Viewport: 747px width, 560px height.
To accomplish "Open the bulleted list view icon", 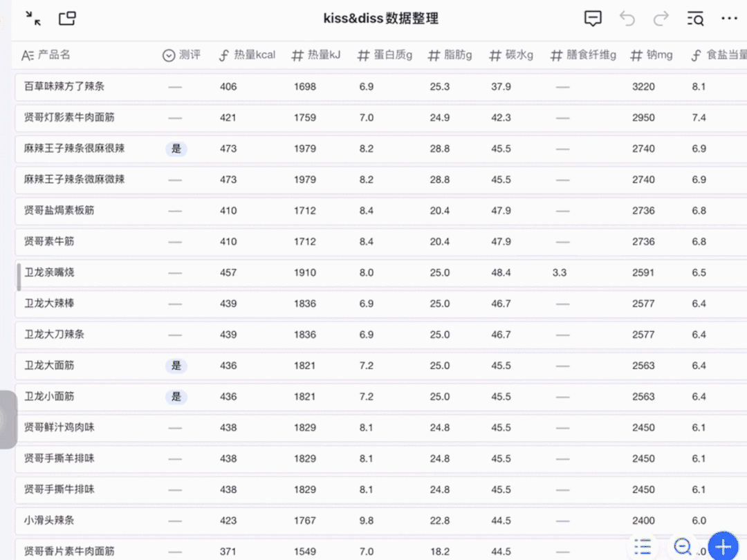I will pyautogui.click(x=643, y=547).
